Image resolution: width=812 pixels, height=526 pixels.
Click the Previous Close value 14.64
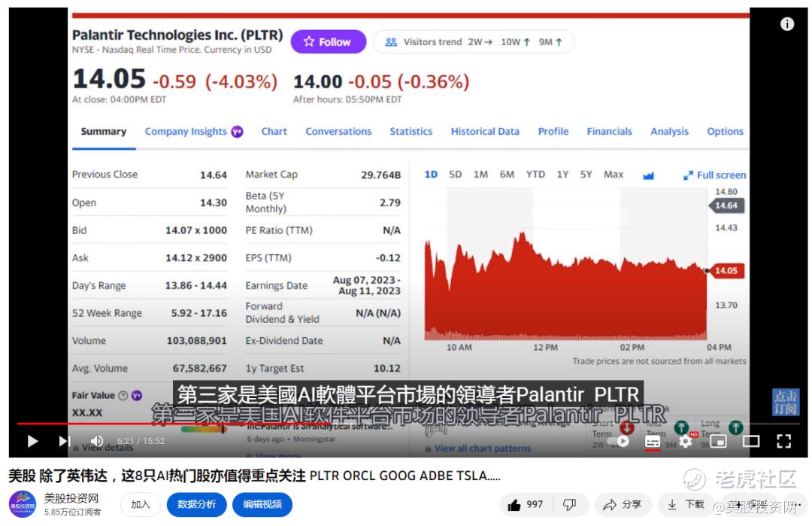click(x=214, y=175)
